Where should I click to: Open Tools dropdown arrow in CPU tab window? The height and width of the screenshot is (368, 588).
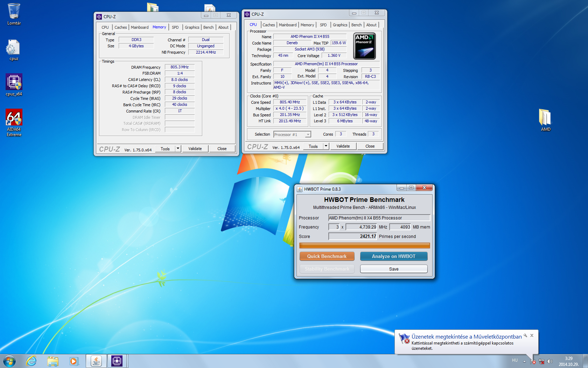[x=326, y=146]
